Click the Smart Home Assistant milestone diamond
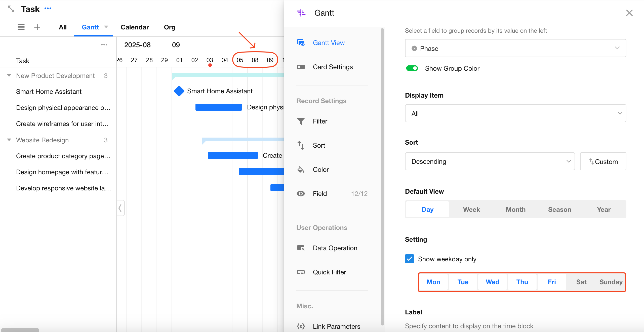644x332 pixels. [179, 91]
